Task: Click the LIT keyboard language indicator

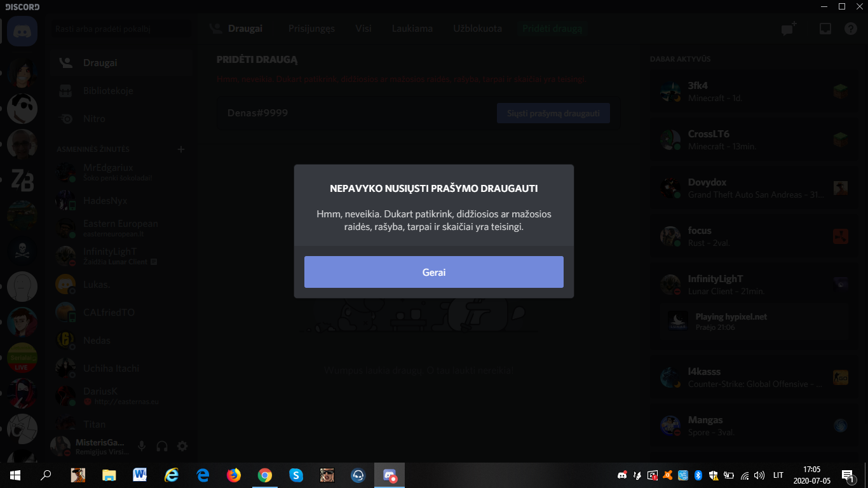Action: click(x=778, y=475)
